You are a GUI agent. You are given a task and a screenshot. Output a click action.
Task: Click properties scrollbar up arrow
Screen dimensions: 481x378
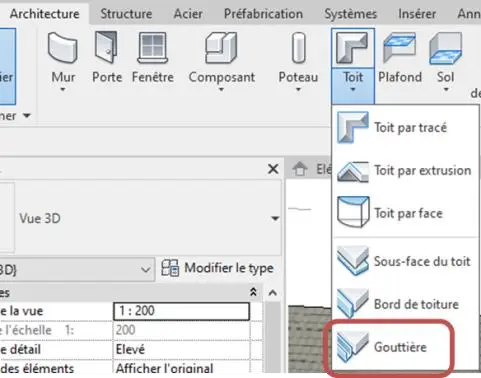tap(273, 293)
